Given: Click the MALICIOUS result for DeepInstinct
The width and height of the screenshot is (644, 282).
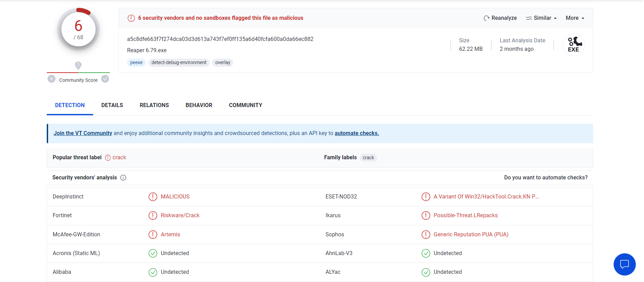Looking at the screenshot, I should coord(175,197).
